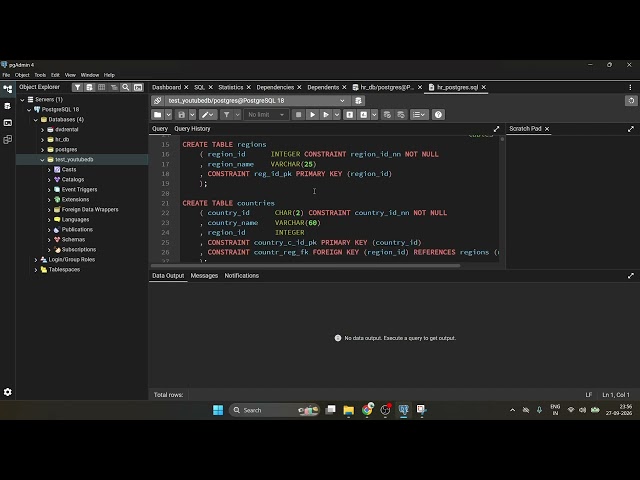Open the File menu
640x480 pixels.
6,75
